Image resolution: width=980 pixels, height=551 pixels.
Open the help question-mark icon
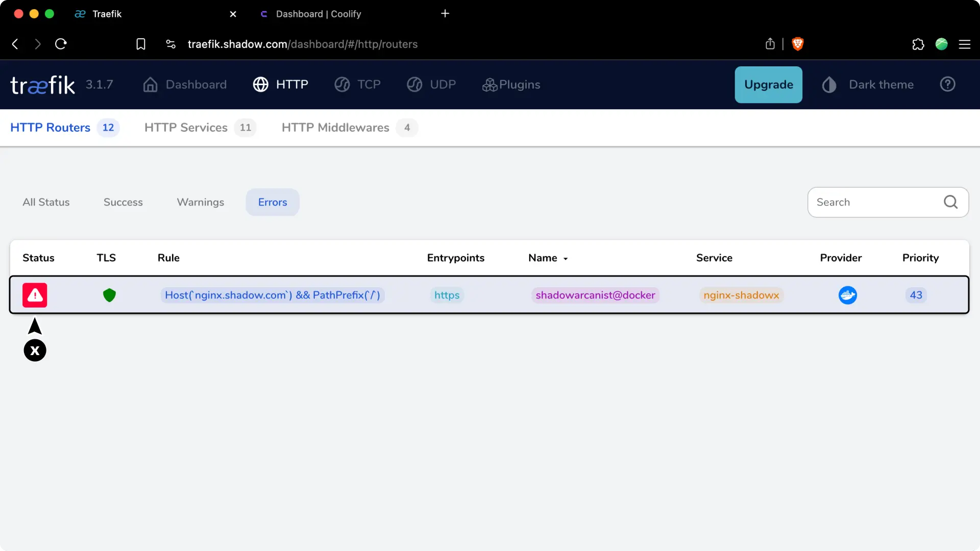pos(947,84)
